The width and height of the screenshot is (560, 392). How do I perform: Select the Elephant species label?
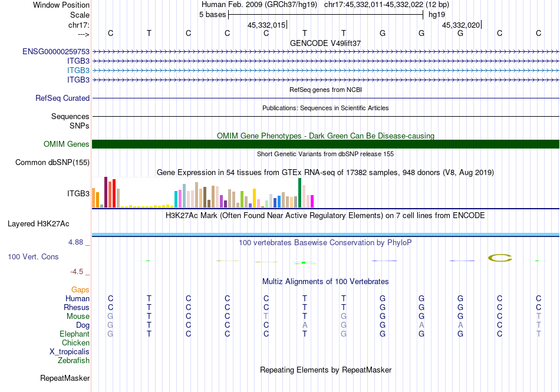[x=74, y=334]
